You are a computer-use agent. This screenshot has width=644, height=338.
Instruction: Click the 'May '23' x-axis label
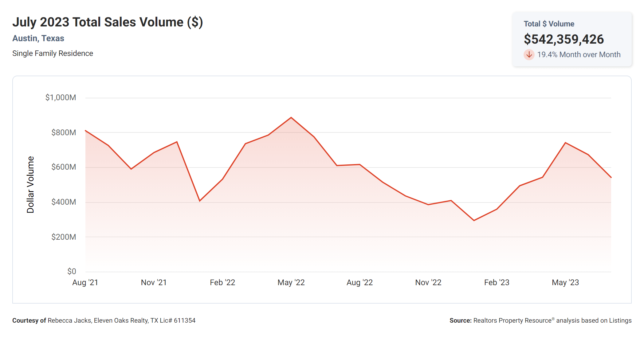coord(565,282)
